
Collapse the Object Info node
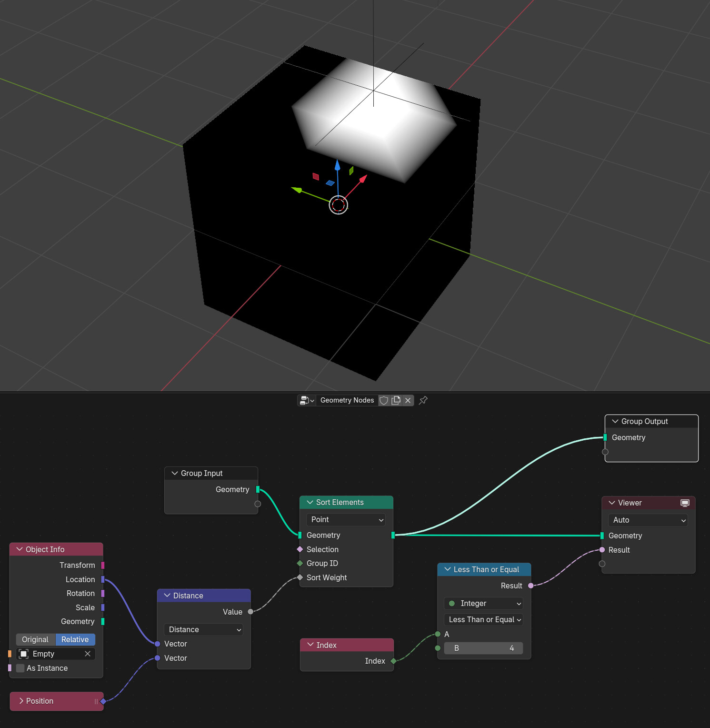click(20, 549)
